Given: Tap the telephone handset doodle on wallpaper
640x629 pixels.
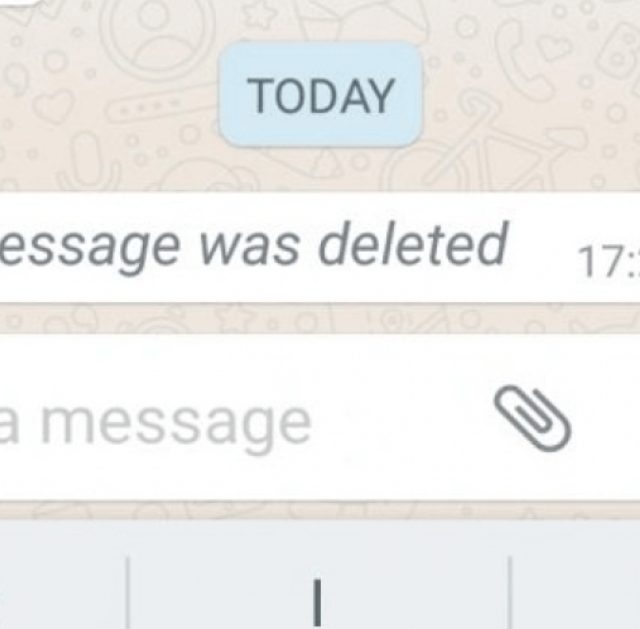Looking at the screenshot, I should 518,57.
